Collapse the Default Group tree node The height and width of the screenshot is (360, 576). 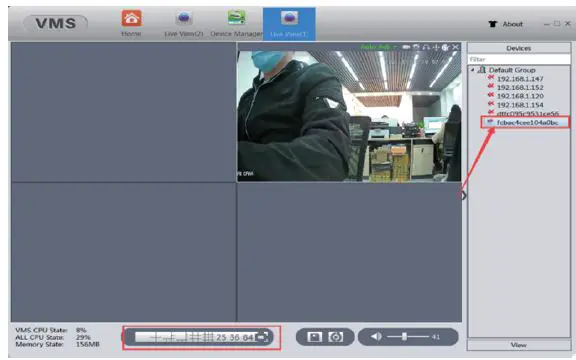(x=473, y=70)
